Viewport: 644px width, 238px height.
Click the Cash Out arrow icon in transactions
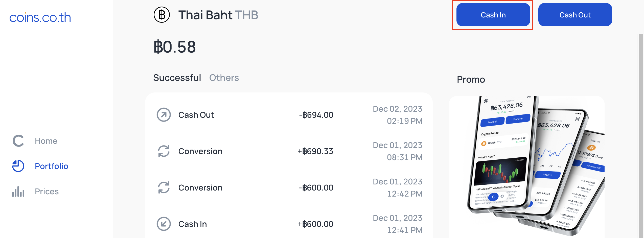(x=164, y=115)
